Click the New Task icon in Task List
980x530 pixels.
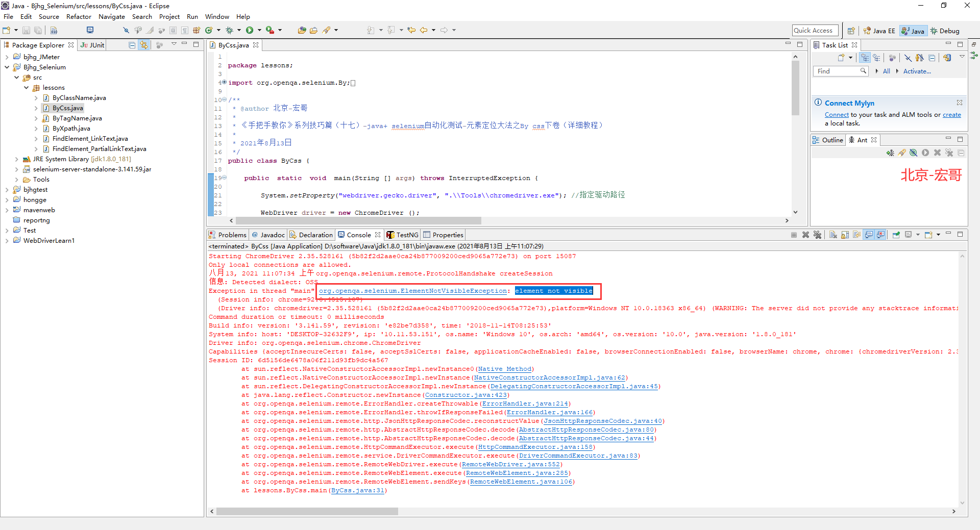point(841,58)
